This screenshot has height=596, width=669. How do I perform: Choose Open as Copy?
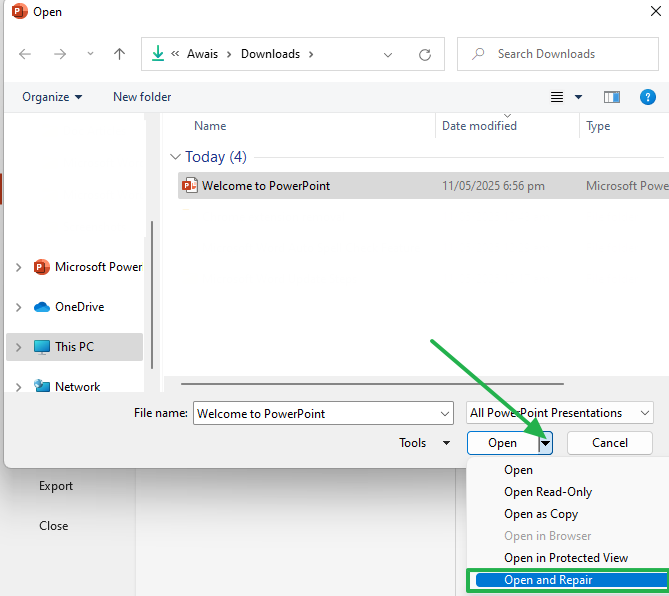pyautogui.click(x=541, y=514)
